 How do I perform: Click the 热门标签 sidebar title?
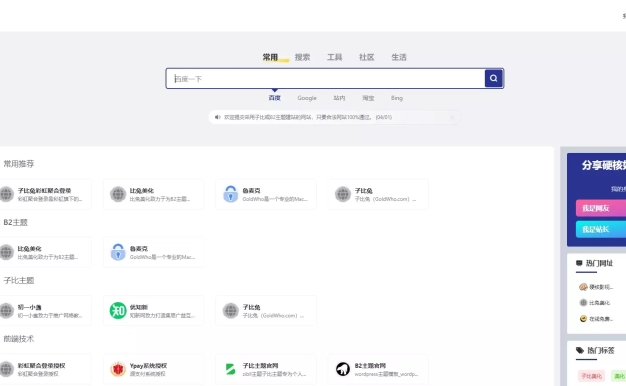(x=600, y=350)
